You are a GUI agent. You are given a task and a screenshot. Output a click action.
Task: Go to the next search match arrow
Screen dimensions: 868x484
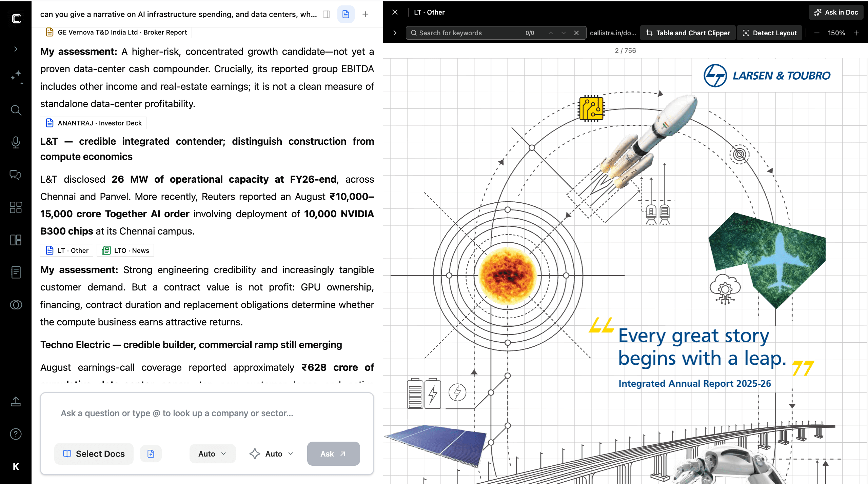(x=564, y=33)
